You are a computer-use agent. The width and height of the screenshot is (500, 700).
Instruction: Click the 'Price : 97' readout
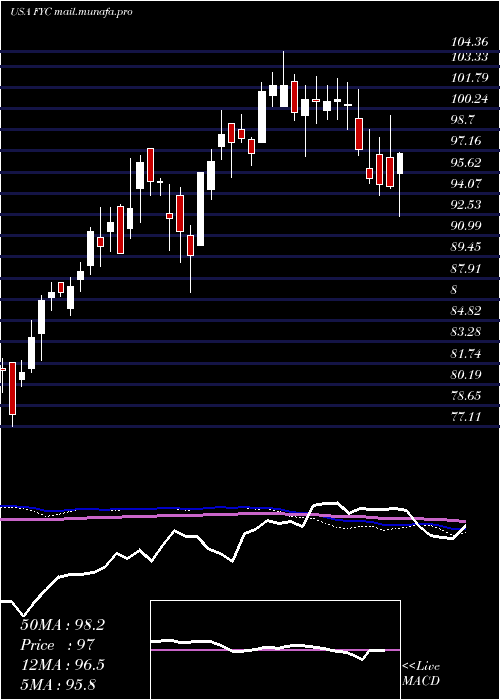(x=58, y=645)
